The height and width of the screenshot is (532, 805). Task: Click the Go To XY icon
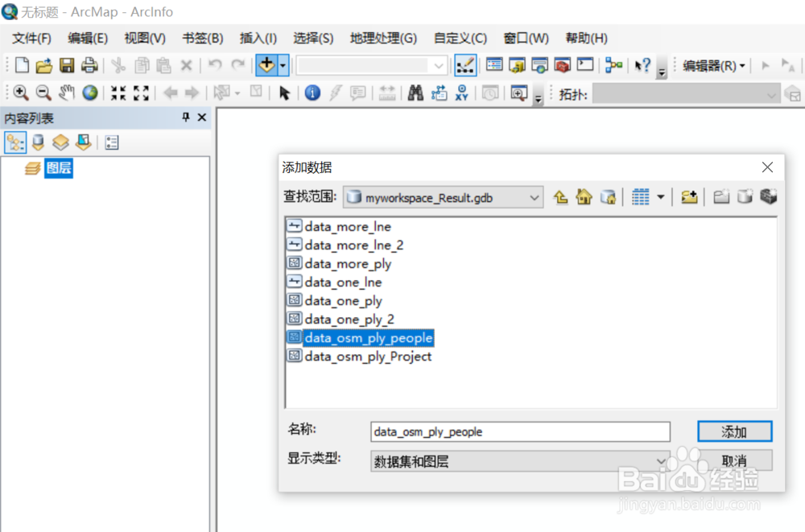click(461, 93)
